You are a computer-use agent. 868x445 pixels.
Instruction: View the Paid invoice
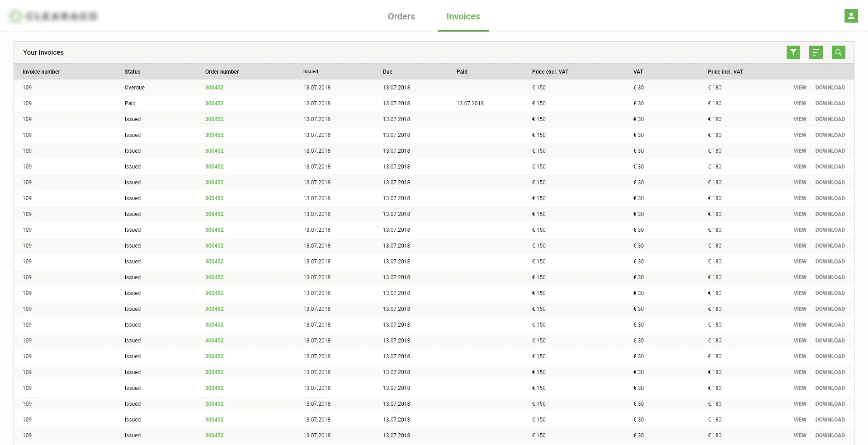[800, 103]
